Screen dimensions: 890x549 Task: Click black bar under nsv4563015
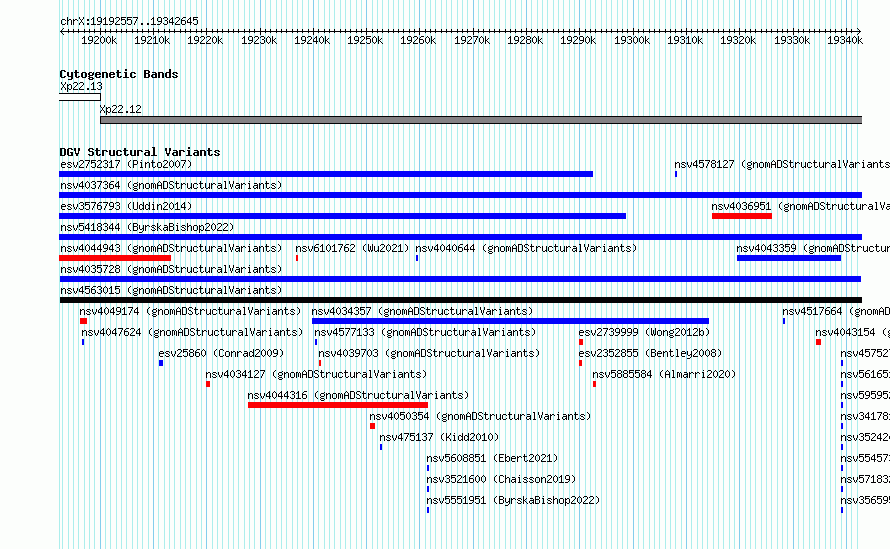click(461, 300)
